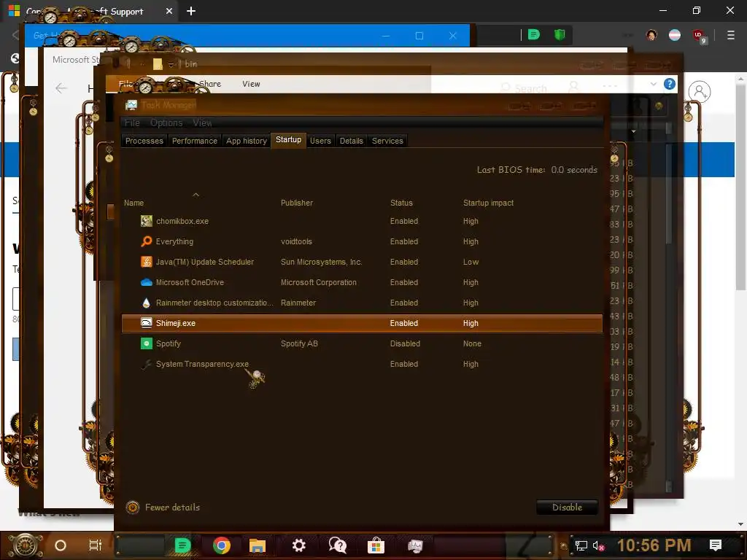Click the chomikbox.exe icon in the startup list
The image size is (747, 560).
[146, 221]
